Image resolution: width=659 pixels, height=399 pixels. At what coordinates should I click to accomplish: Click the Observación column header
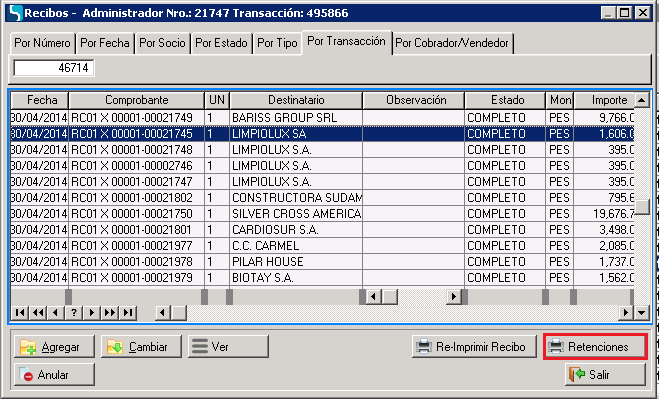[414, 100]
